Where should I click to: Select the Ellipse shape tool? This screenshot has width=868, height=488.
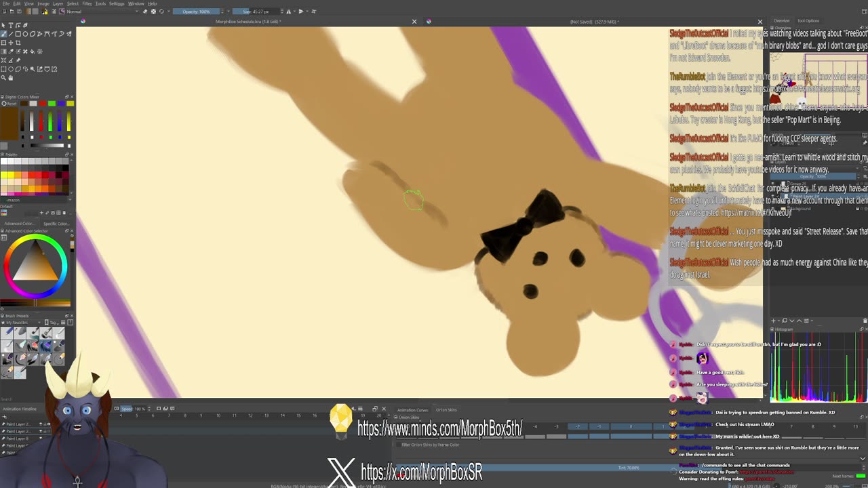pos(25,34)
